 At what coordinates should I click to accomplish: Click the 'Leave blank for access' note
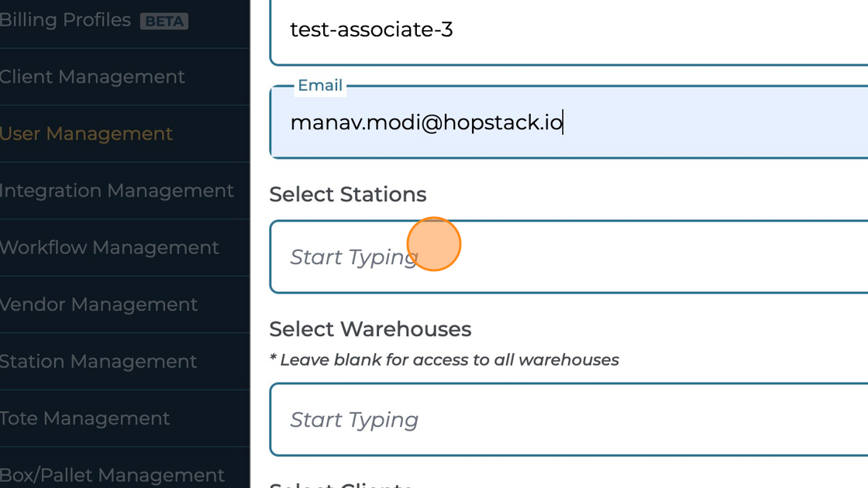[444, 360]
